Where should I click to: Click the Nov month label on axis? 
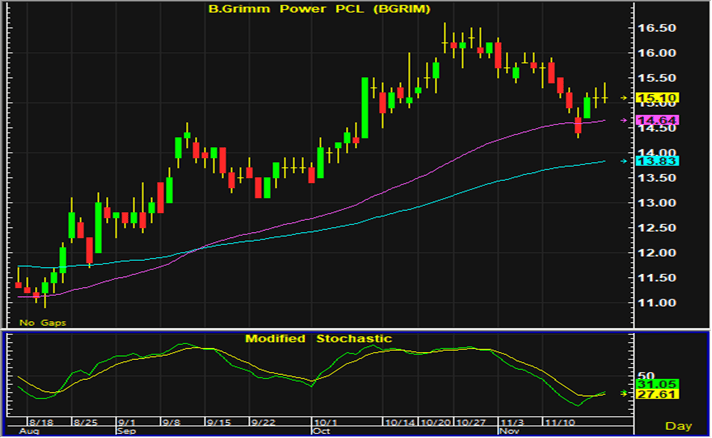[x=508, y=432]
